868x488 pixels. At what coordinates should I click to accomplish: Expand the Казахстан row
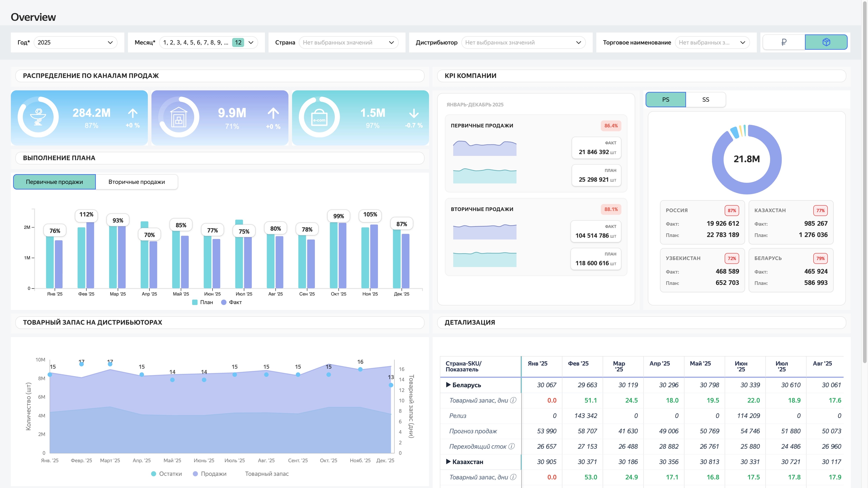(448, 461)
